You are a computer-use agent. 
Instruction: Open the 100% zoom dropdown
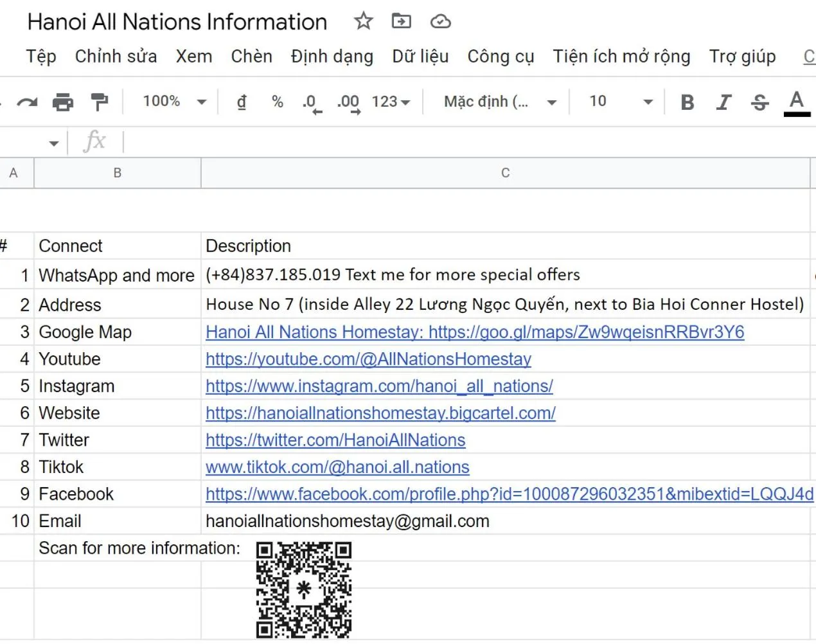[x=174, y=102]
